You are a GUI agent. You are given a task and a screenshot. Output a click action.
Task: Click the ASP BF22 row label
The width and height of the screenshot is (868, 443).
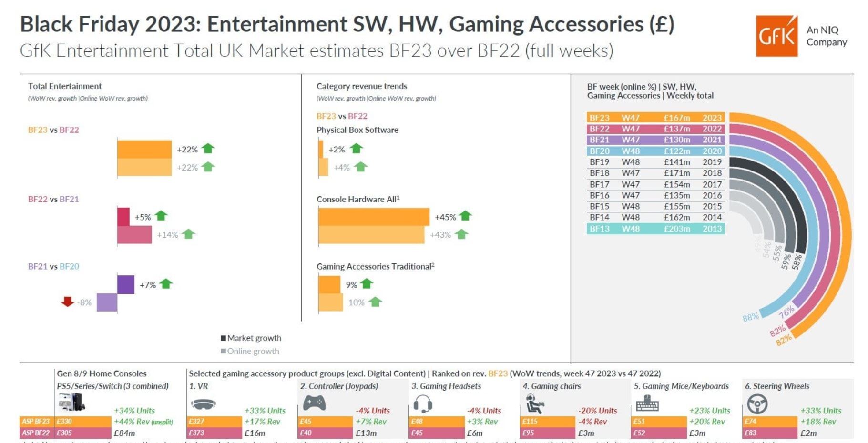click(x=36, y=433)
